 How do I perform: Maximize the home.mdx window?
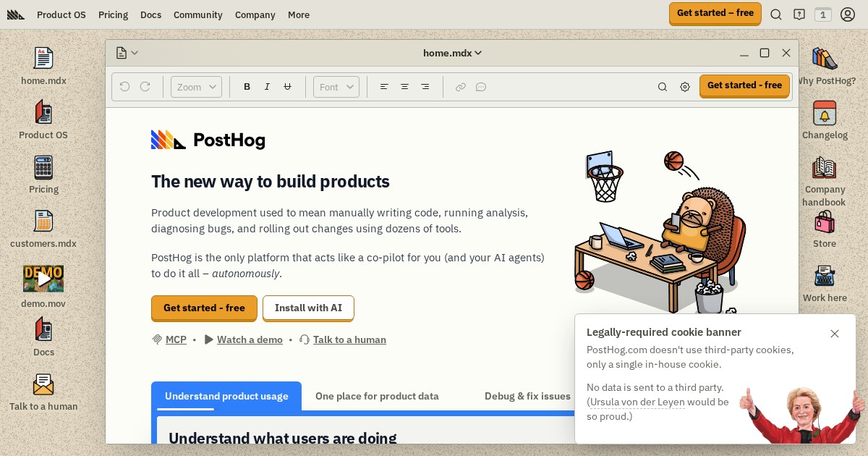765,53
